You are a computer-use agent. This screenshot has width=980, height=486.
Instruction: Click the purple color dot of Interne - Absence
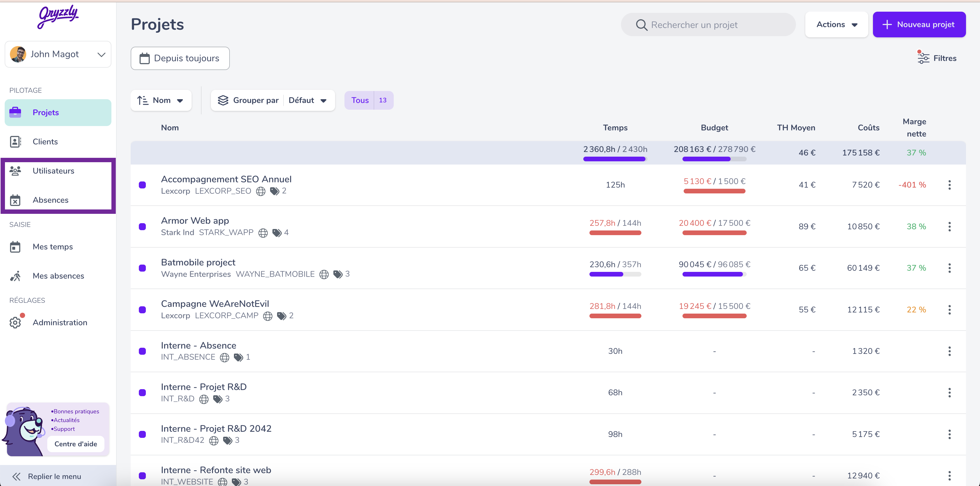(x=142, y=351)
